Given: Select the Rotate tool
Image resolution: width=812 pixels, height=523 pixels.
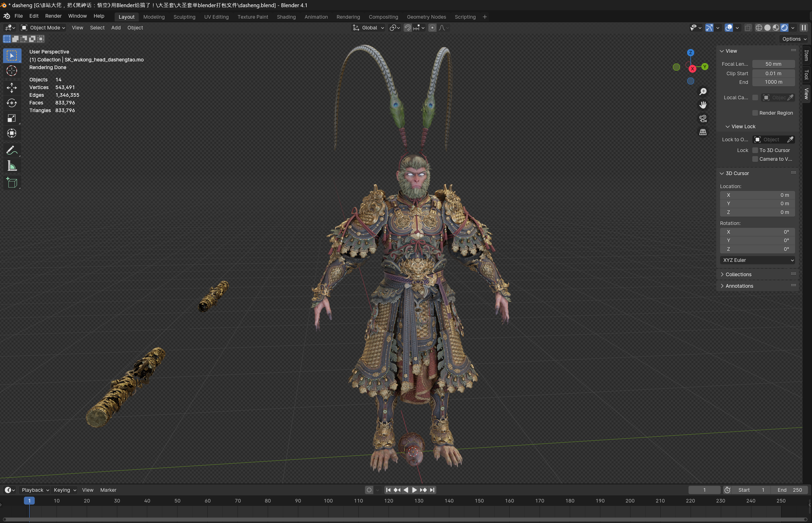Looking at the screenshot, I should tap(12, 103).
